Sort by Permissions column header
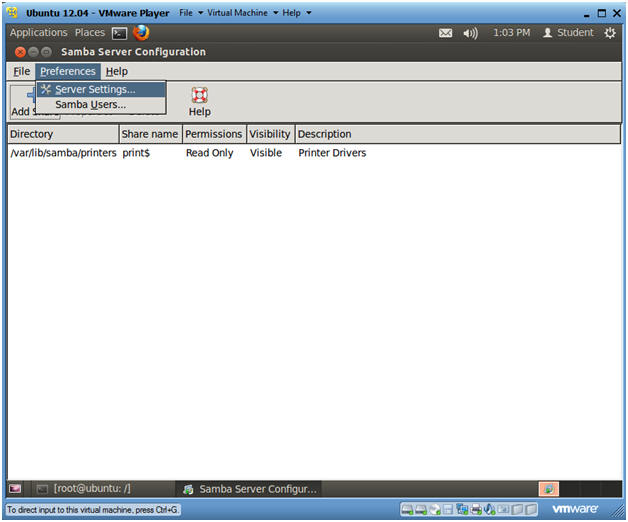Screen dimensions: 628x522 [x=214, y=134]
